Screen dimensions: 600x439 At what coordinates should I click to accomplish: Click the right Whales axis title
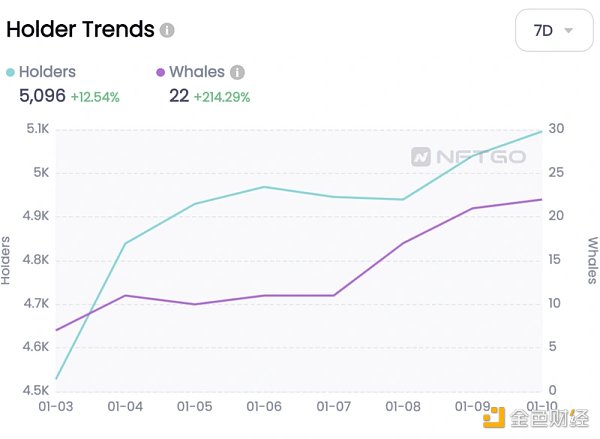(x=592, y=260)
